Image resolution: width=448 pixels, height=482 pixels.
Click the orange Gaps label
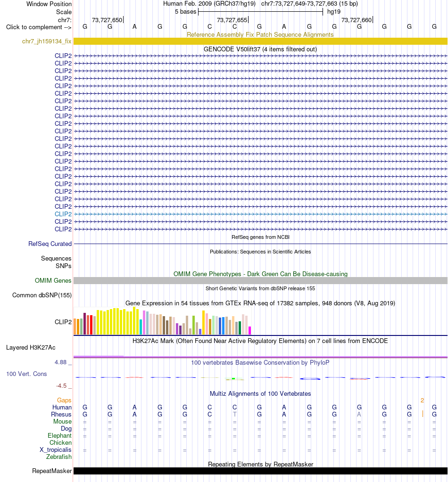[64, 400]
